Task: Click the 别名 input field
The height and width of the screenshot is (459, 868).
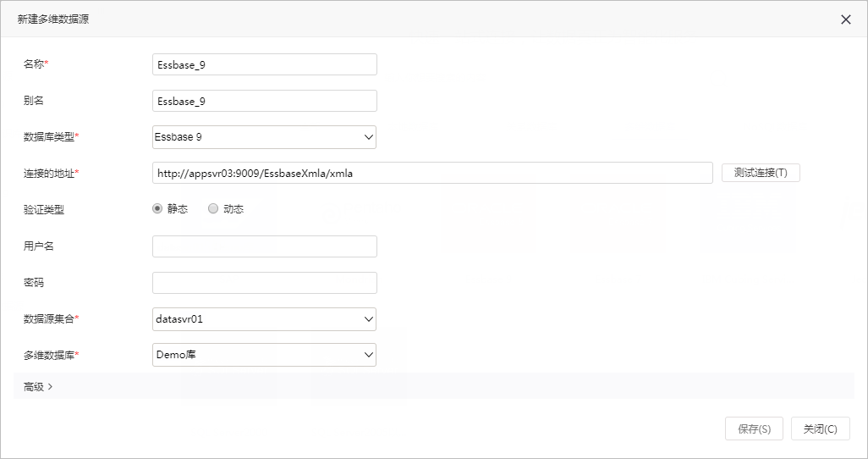Action: 265,101
